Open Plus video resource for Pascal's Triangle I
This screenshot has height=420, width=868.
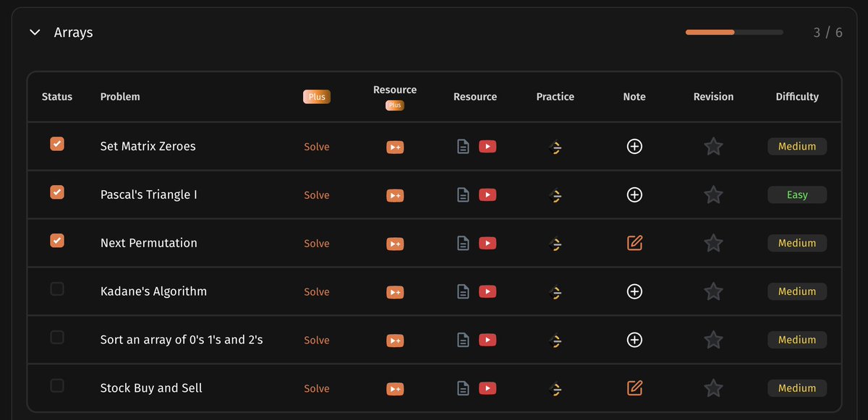pyautogui.click(x=395, y=195)
